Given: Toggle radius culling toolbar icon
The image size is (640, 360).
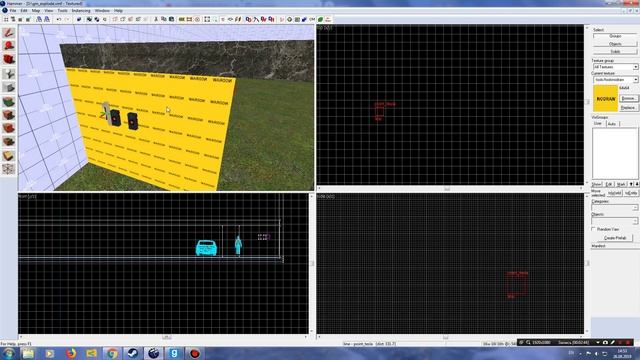Looking at the screenshot, I should point(198,19).
